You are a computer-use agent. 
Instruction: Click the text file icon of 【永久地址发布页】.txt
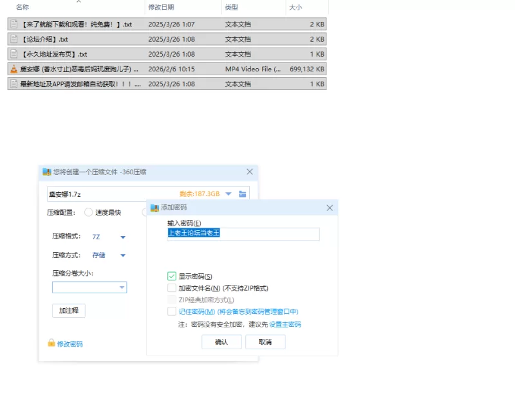[x=14, y=54]
